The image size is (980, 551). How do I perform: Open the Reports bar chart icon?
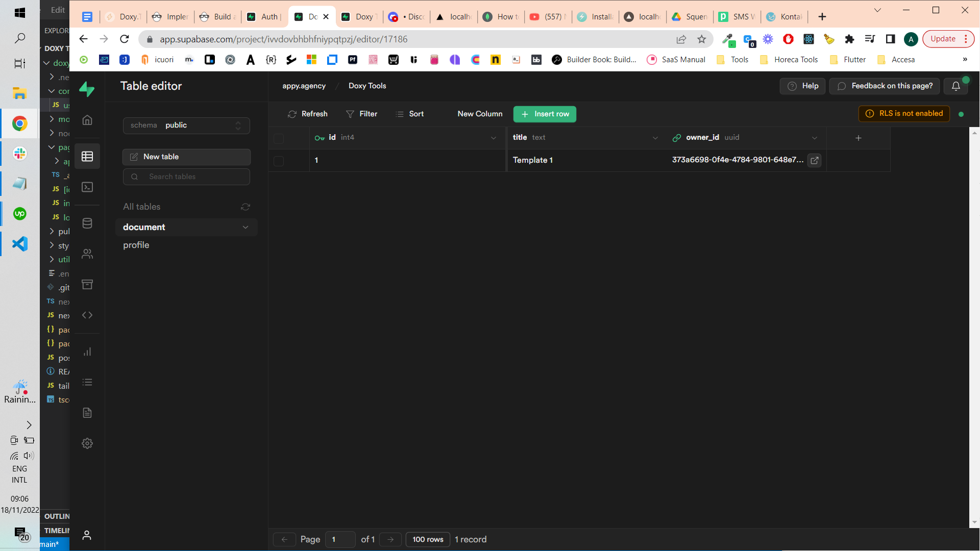[87, 352]
